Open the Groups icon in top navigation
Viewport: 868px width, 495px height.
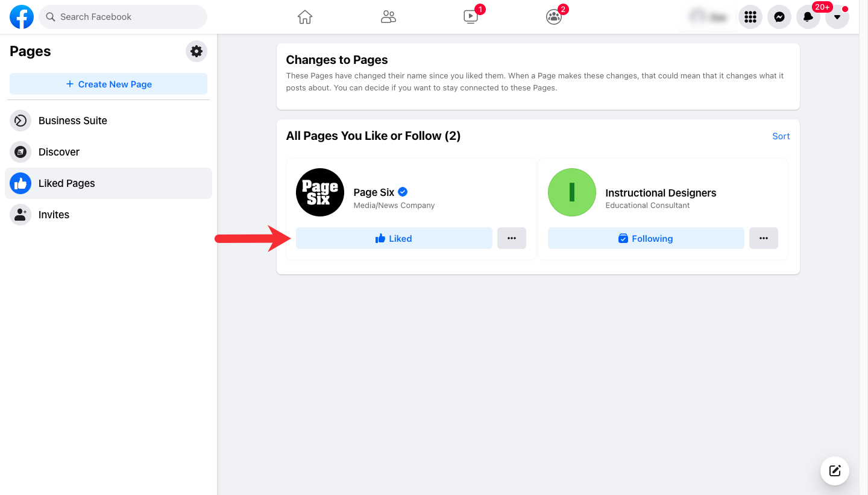(554, 17)
